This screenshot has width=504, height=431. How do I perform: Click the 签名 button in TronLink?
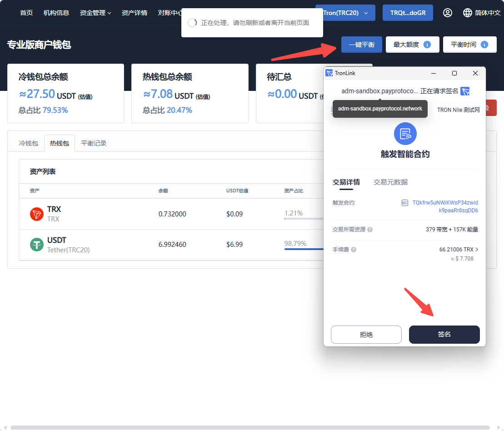pyautogui.click(x=444, y=335)
